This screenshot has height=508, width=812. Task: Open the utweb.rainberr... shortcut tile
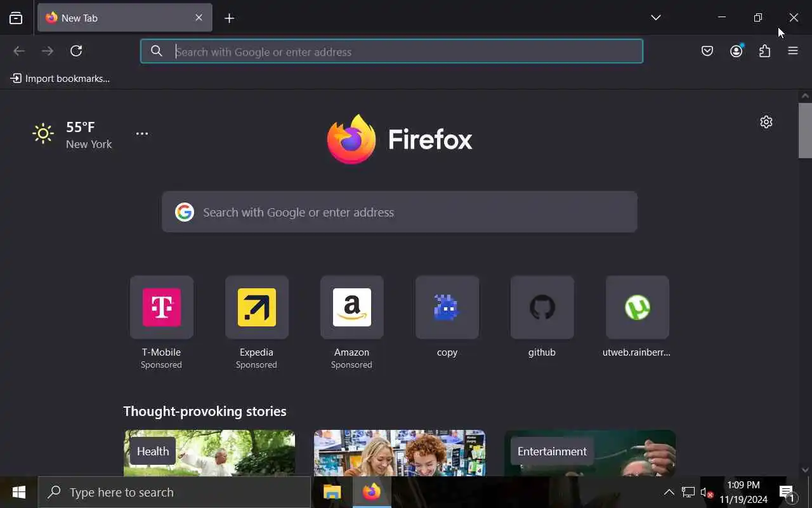(x=638, y=317)
